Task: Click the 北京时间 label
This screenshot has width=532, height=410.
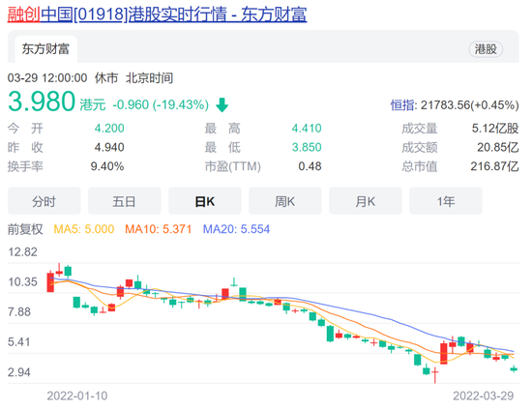Action: pos(149,78)
